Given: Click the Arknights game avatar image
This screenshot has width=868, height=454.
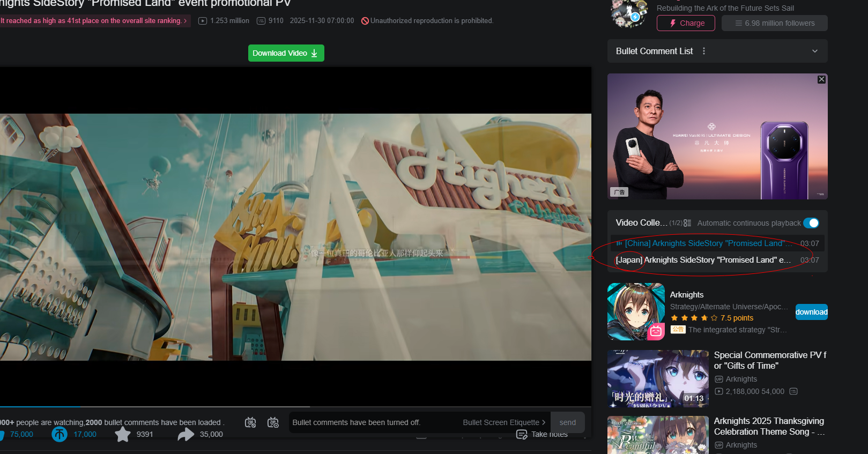Looking at the screenshot, I should tap(636, 311).
